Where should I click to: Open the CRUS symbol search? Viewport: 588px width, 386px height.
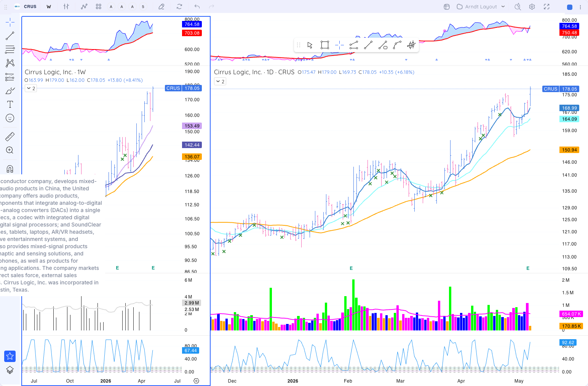click(x=26, y=6)
